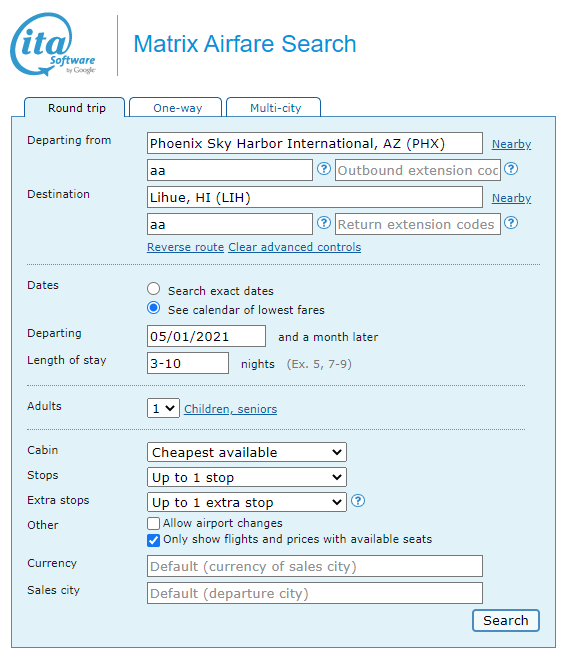Enable Allow airport changes checkbox
The width and height of the screenshot is (567, 666).
point(153,523)
